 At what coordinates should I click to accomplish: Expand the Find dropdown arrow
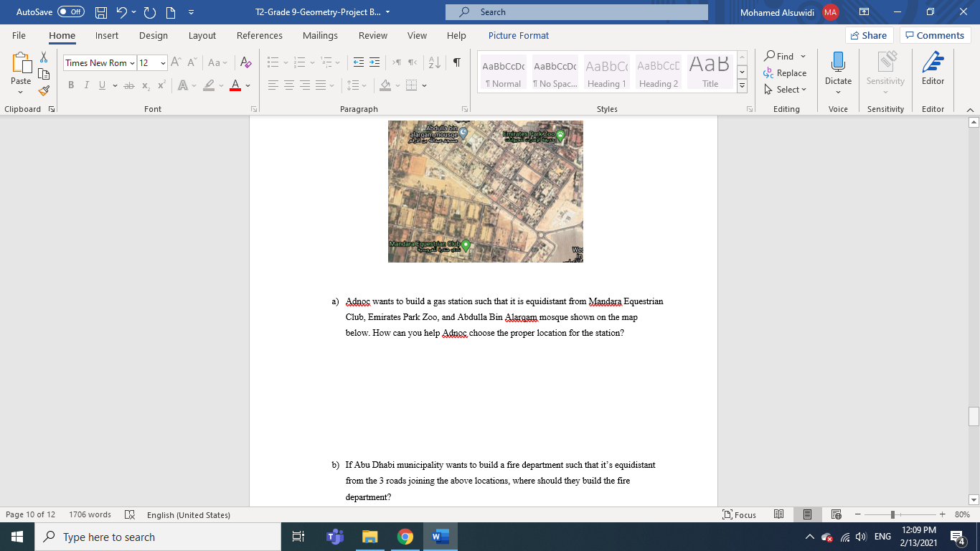pos(803,56)
